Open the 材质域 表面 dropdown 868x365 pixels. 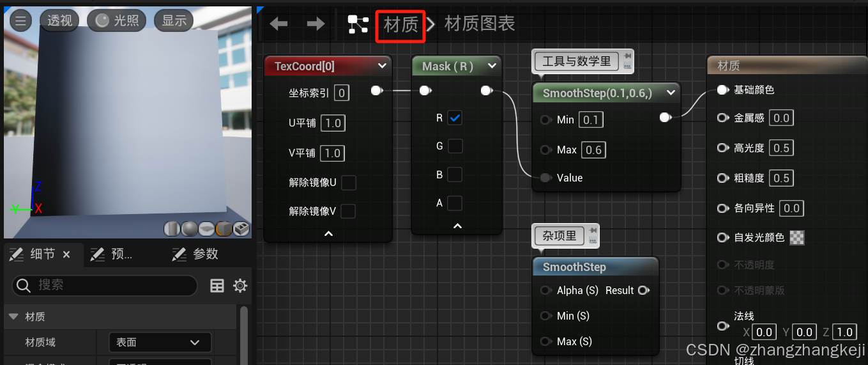coord(160,342)
